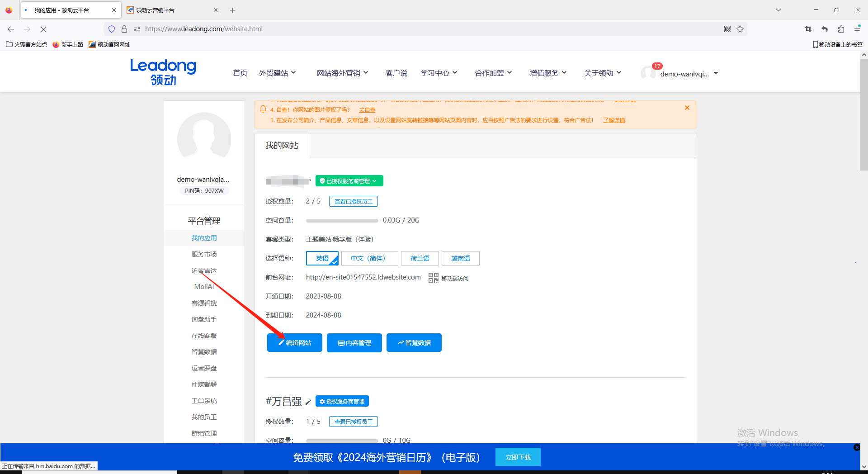Open 访客雷达 in the sidebar
This screenshot has height=474, width=868.
point(204,270)
